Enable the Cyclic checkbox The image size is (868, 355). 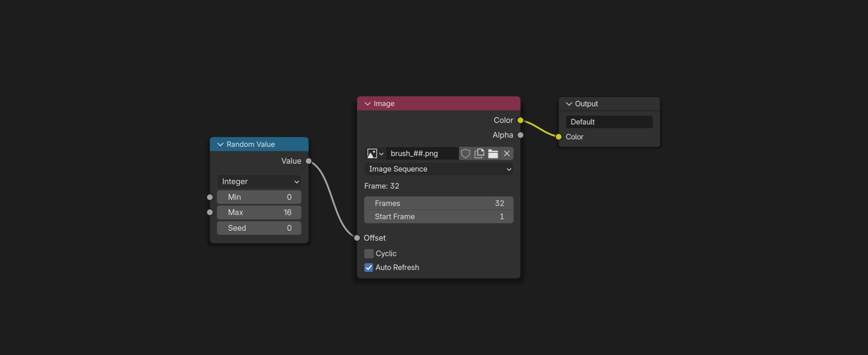pyautogui.click(x=369, y=253)
